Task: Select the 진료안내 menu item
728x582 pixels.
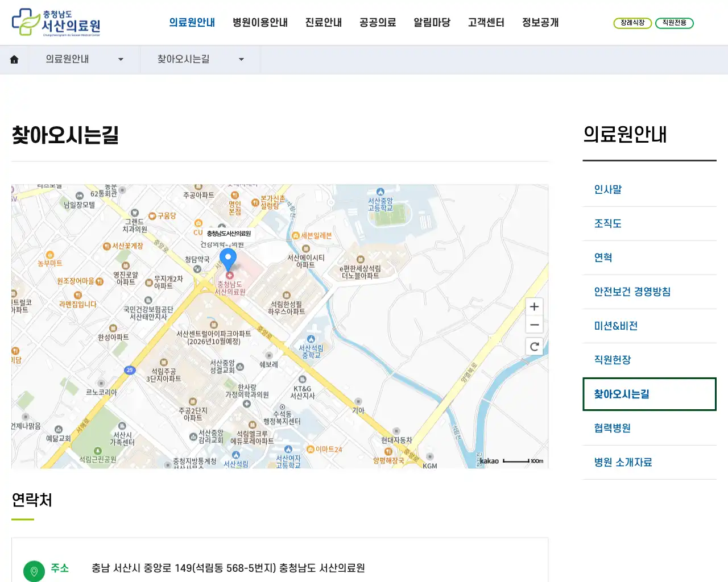Action: 323,23
